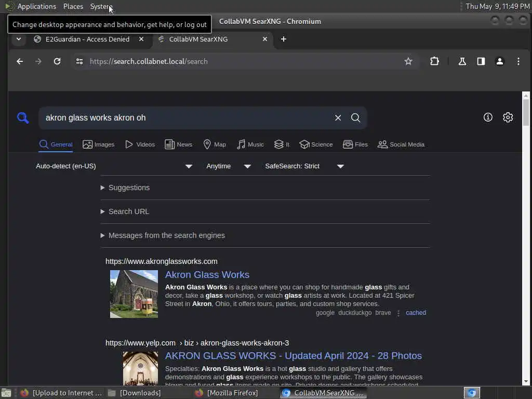Viewport: 532px width, 399px height.
Task: Switch to Upload to Internet taskbar window
Action: click(x=61, y=393)
